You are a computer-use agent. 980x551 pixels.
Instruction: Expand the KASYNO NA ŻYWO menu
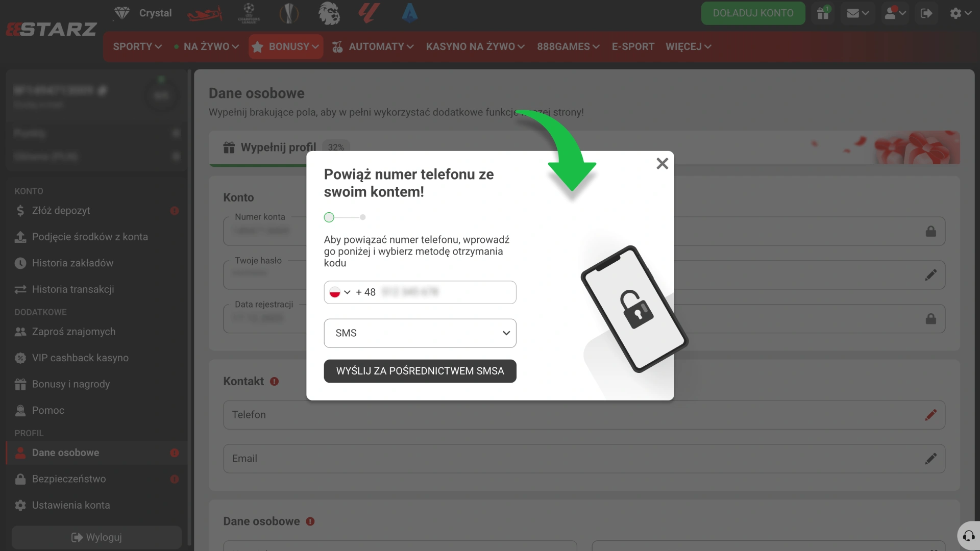475,46
